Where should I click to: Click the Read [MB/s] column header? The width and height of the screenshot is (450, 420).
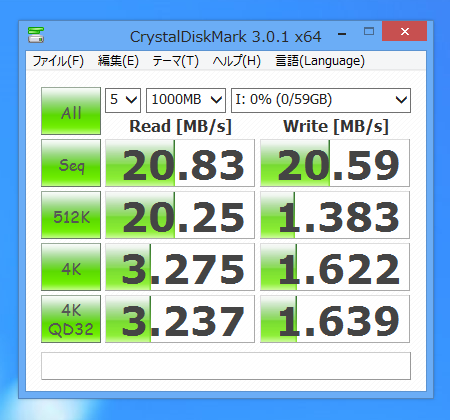(x=180, y=127)
